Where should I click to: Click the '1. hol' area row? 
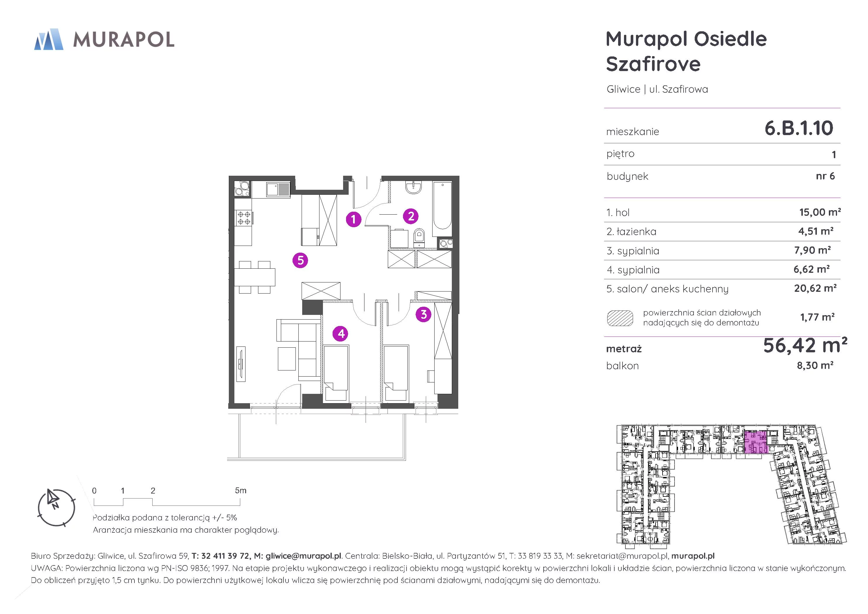(722, 212)
